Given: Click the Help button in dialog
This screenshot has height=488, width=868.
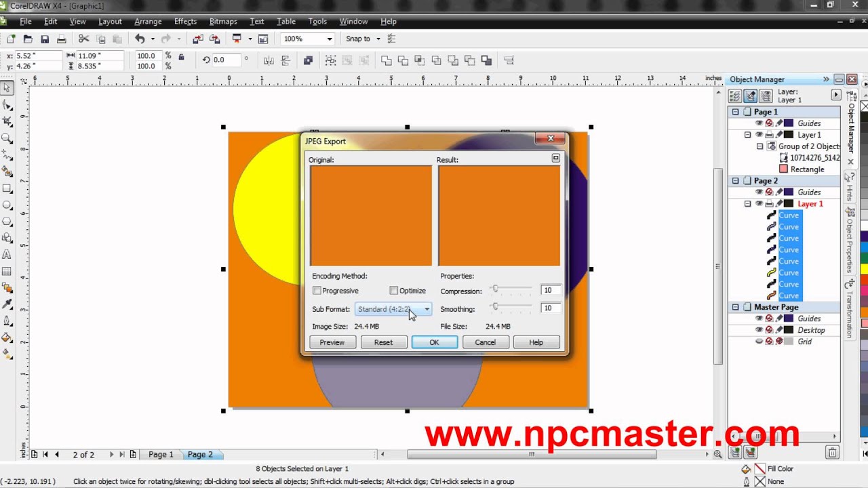Looking at the screenshot, I should 536,342.
